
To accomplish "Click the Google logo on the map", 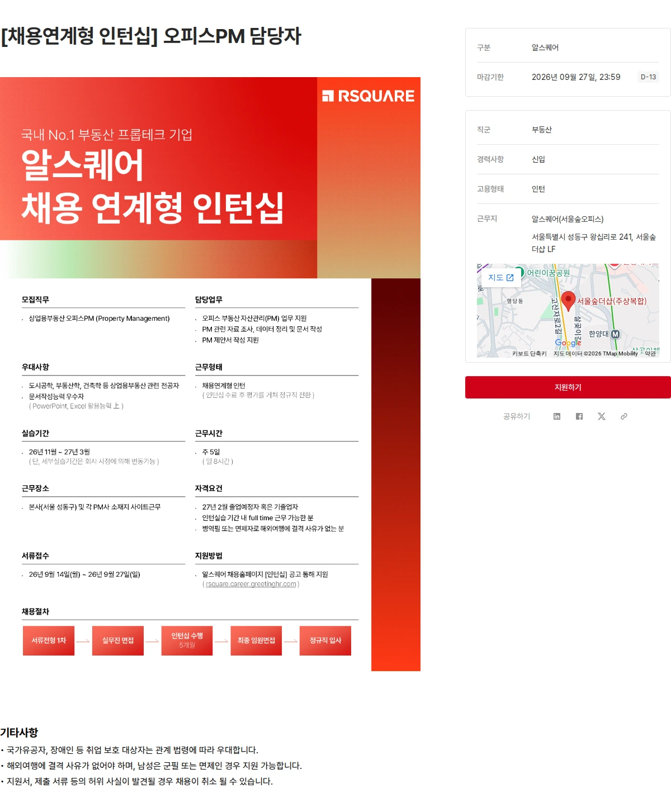I will [x=568, y=343].
